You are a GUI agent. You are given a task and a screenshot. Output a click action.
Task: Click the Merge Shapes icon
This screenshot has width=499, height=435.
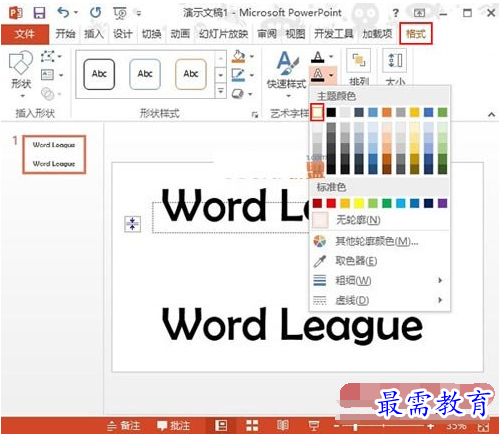(x=48, y=94)
